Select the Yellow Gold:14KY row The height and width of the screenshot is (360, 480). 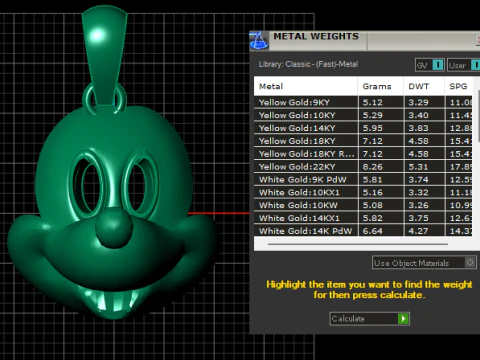(x=363, y=128)
